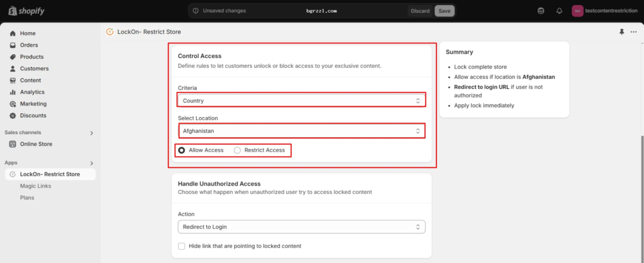
Task: Enable Hide link pointing to locked content
Action: (x=182, y=245)
